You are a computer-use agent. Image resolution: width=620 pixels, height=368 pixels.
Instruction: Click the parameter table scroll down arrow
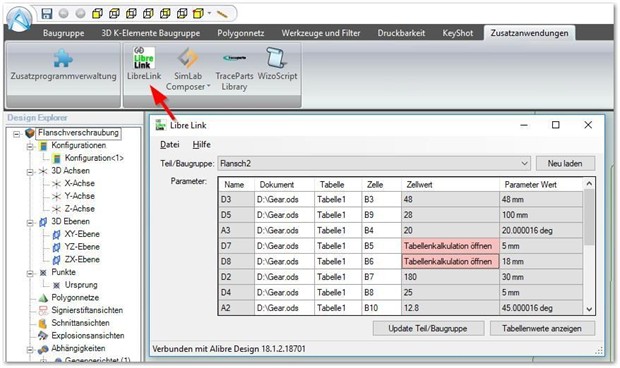click(589, 309)
